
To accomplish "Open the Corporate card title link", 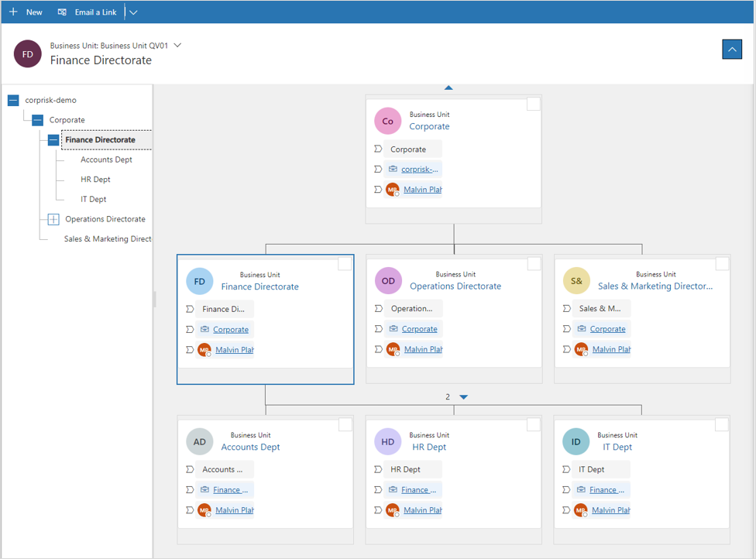I will pos(429,126).
